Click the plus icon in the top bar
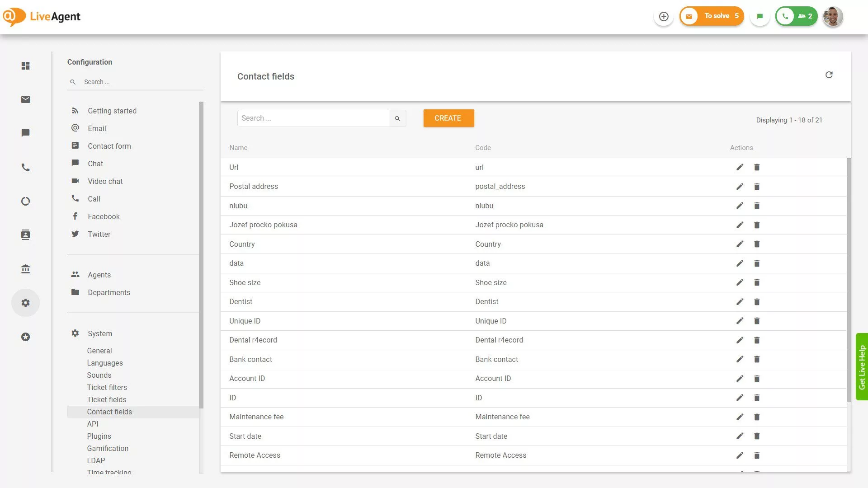868x488 pixels. (663, 16)
